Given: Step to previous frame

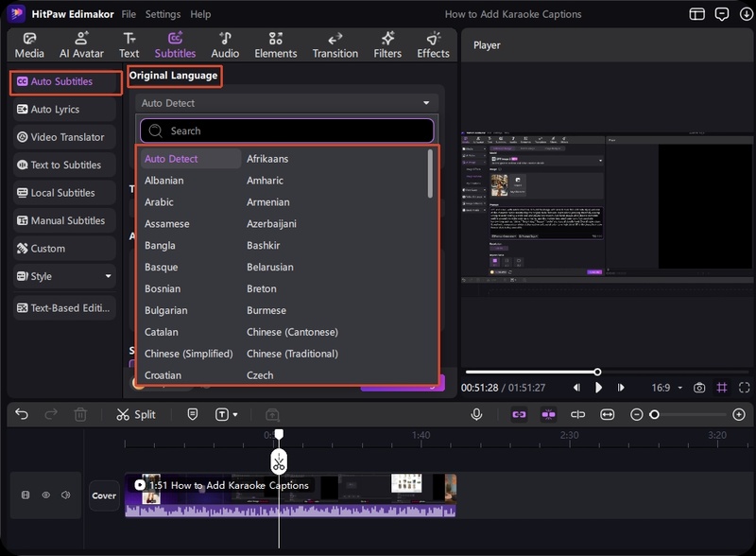Looking at the screenshot, I should (x=576, y=388).
